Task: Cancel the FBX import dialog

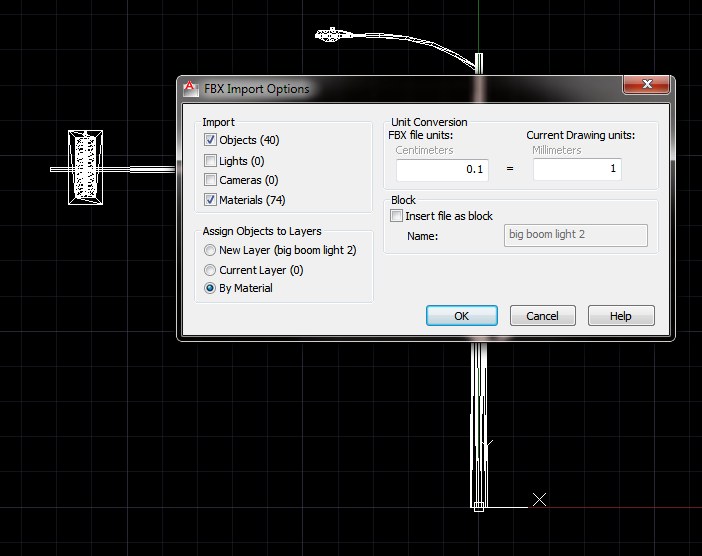Action: 543,316
